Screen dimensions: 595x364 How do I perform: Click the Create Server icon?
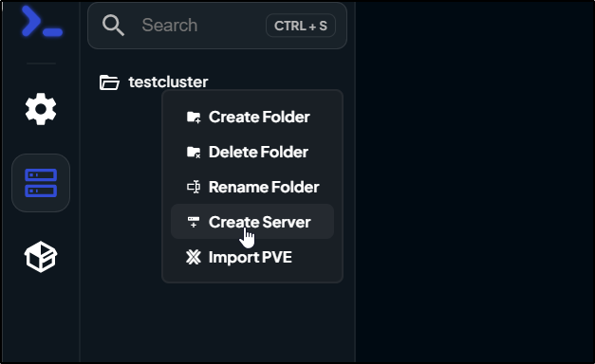pyautogui.click(x=194, y=222)
